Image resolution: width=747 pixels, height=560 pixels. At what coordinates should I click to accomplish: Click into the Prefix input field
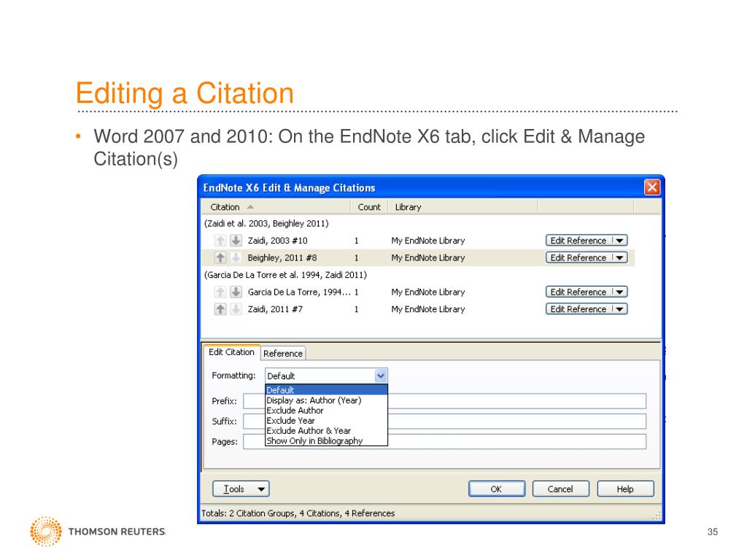point(444,401)
